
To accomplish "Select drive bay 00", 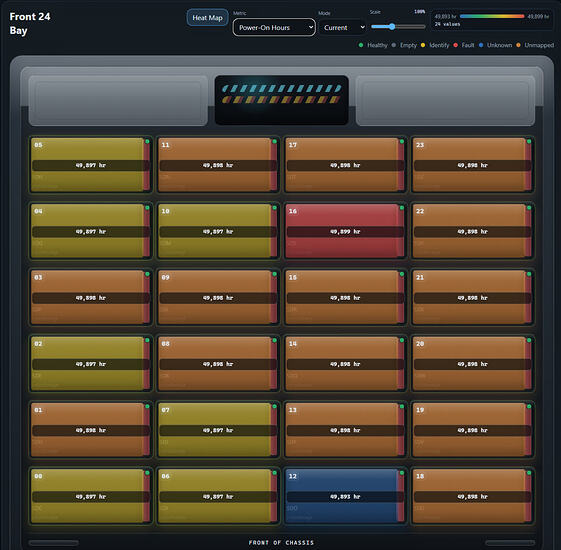I will pos(91,496).
